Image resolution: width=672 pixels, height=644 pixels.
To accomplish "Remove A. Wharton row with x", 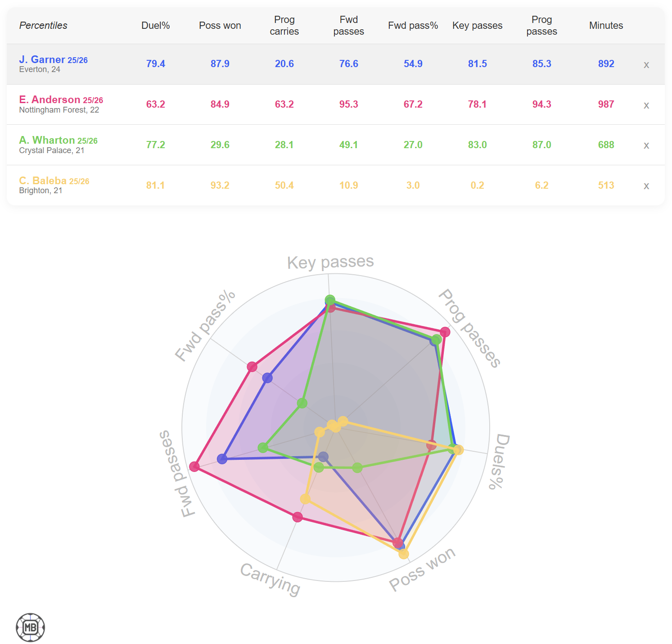I will pos(646,145).
